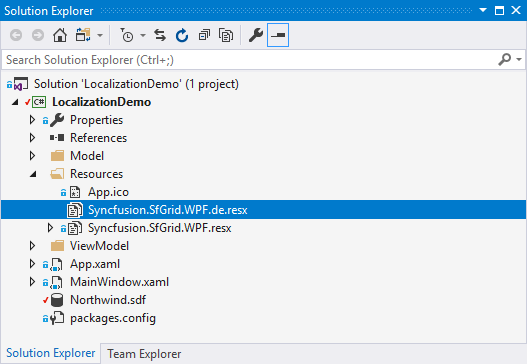
Task: Toggle Show All Files
Action: pyautogui.click(x=226, y=35)
